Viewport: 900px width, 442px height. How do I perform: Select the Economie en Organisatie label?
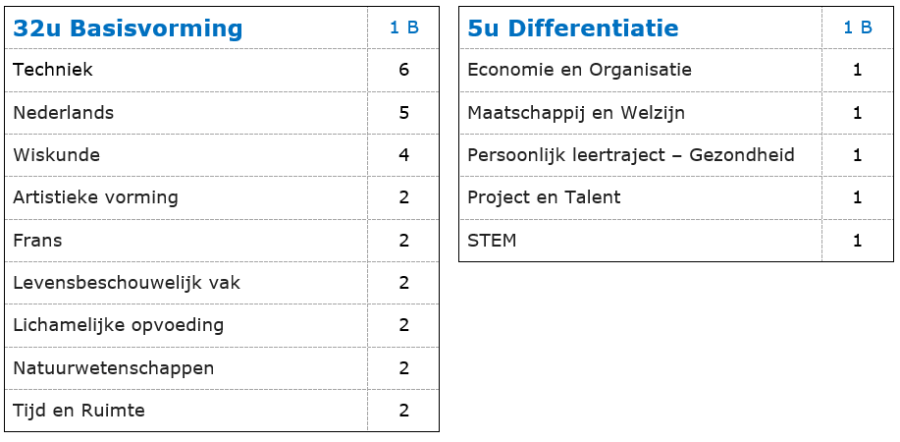(580, 70)
